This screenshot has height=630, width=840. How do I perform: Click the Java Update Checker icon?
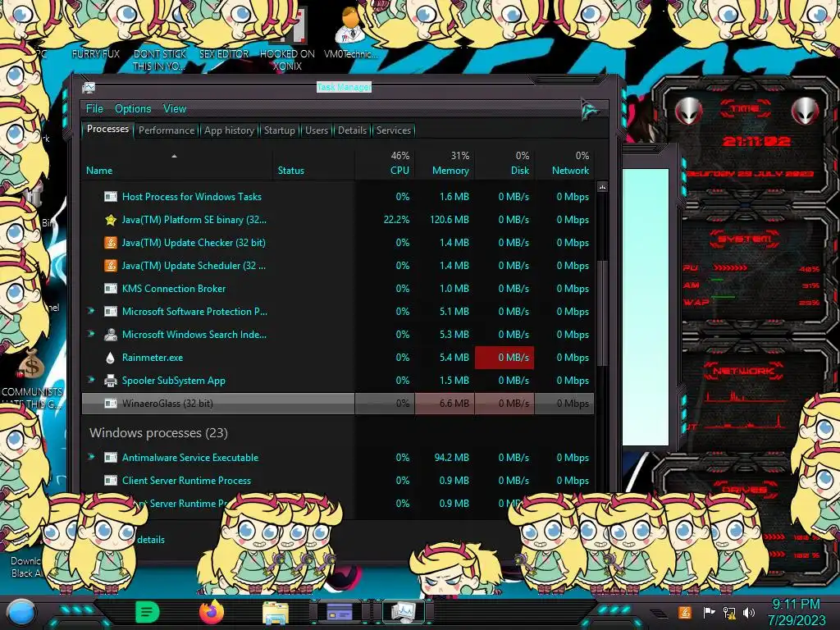point(111,243)
